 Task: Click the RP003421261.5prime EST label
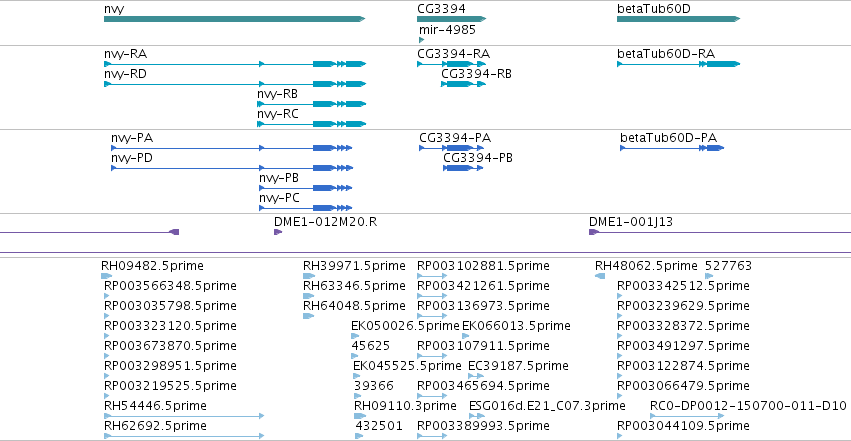tap(484, 286)
